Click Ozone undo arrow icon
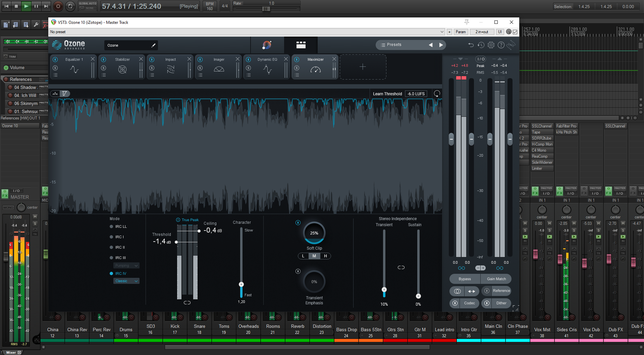644x355 pixels. pyautogui.click(x=471, y=45)
